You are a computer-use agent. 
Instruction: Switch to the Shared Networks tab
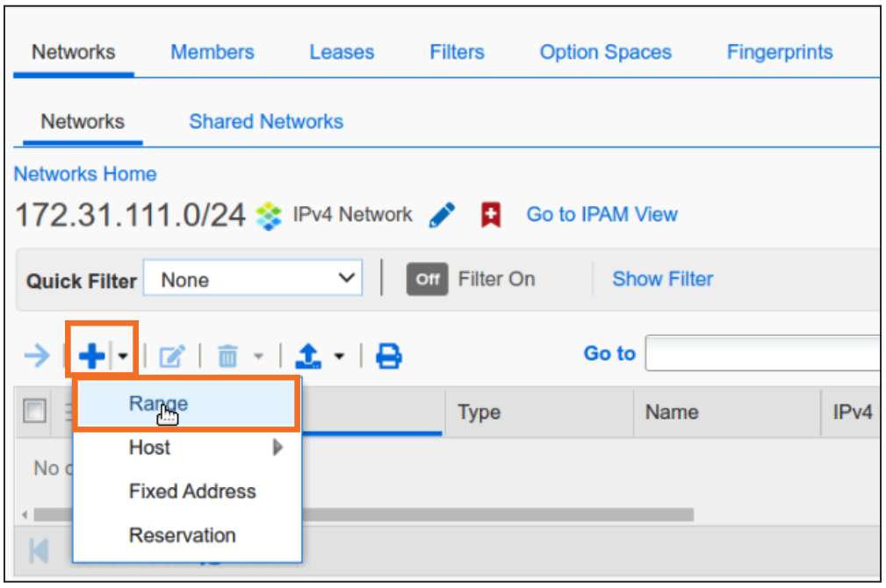(x=266, y=121)
